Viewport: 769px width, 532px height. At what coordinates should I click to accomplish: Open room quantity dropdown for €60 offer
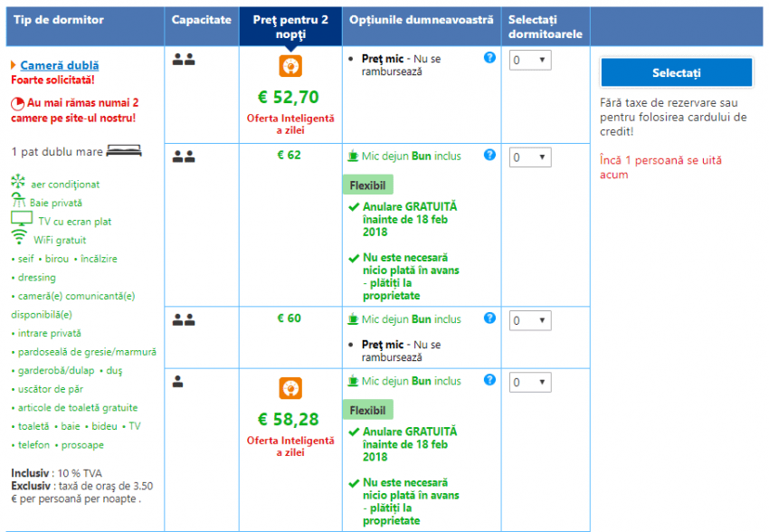point(529,320)
